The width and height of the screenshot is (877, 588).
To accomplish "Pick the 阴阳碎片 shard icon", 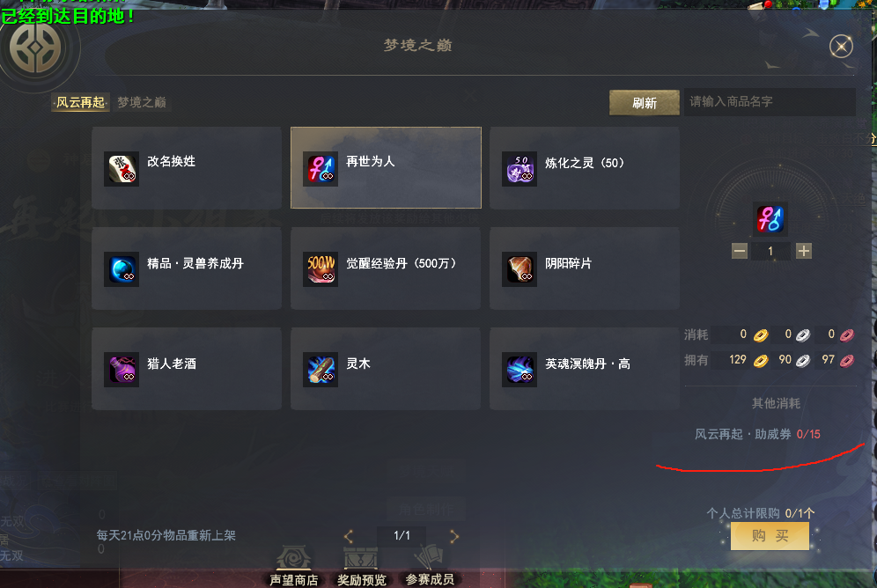I will [520, 269].
